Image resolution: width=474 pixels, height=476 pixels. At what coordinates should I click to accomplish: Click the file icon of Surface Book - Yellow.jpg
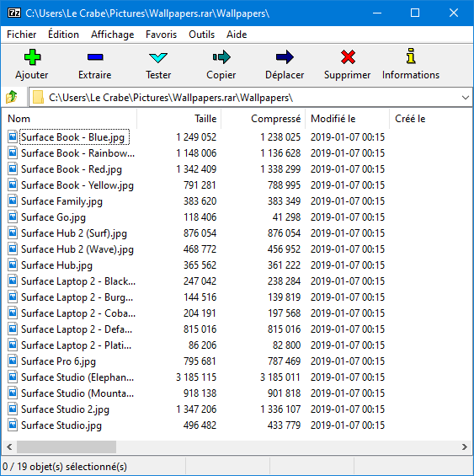tap(13, 185)
